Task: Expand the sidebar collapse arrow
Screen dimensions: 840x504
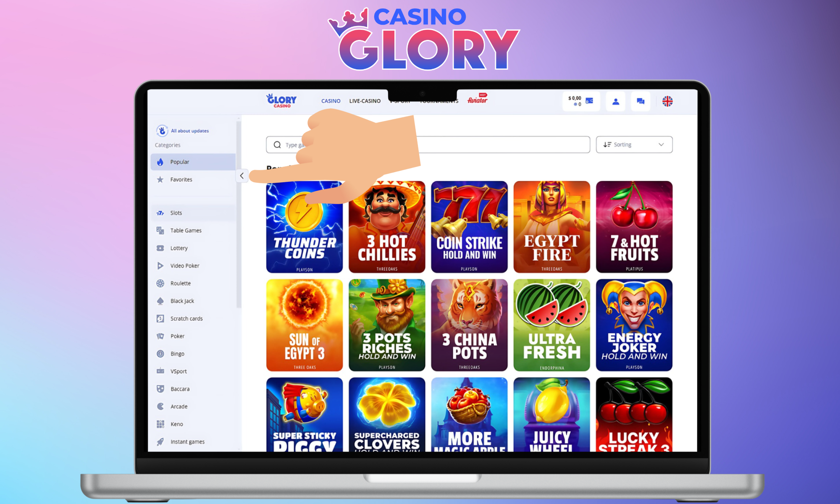Action: click(x=242, y=175)
